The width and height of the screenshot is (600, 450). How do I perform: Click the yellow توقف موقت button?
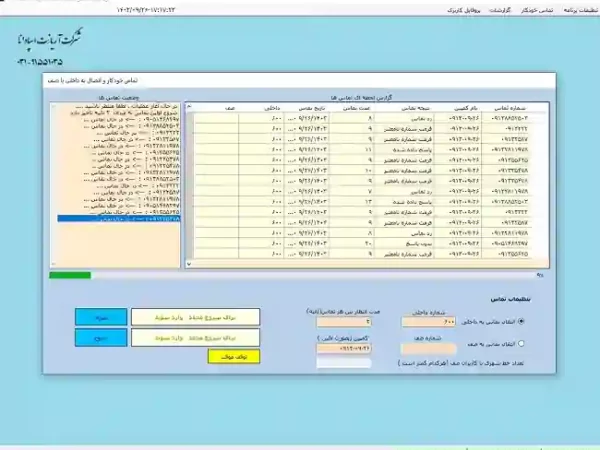coord(234,357)
